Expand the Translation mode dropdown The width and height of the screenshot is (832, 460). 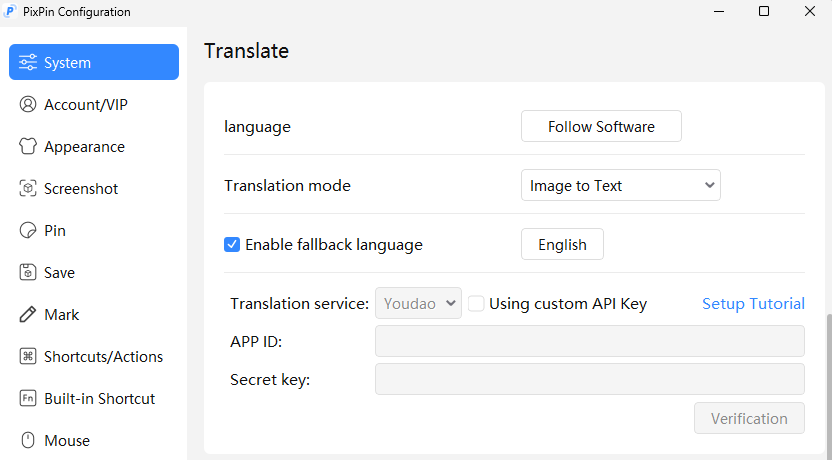click(621, 185)
